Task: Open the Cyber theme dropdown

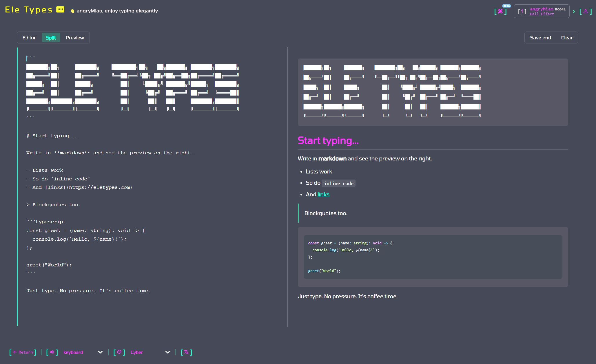Action: click(150, 352)
